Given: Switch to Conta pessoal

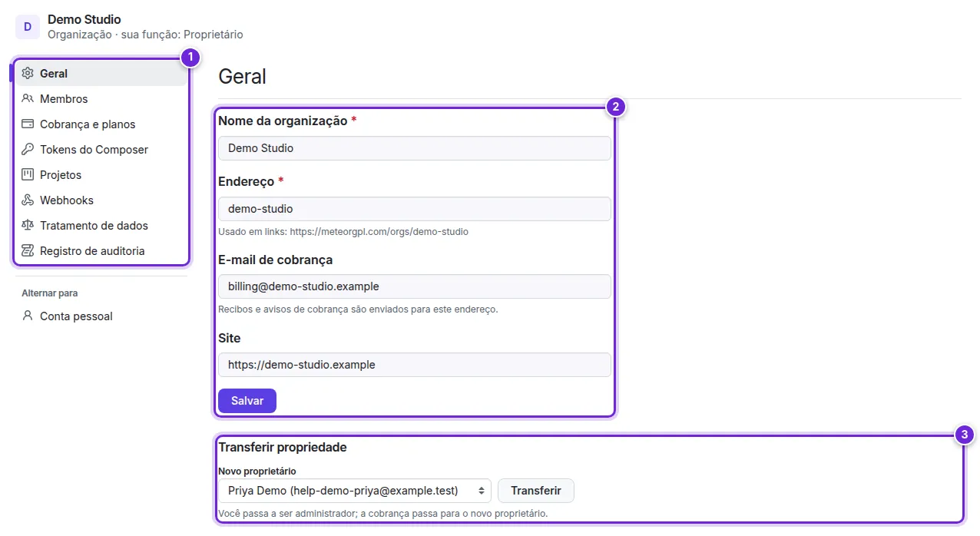Looking at the screenshot, I should 101,316.
